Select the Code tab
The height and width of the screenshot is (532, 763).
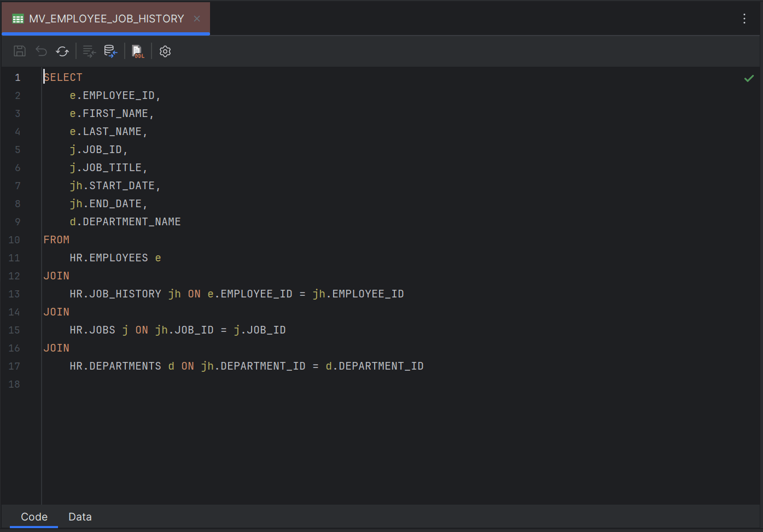(34, 517)
